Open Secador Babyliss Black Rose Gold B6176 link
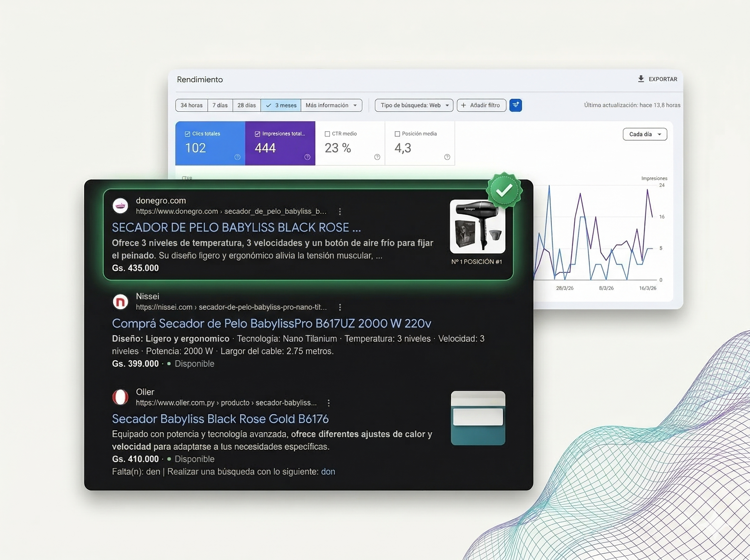This screenshot has width=750, height=560. pyautogui.click(x=220, y=419)
